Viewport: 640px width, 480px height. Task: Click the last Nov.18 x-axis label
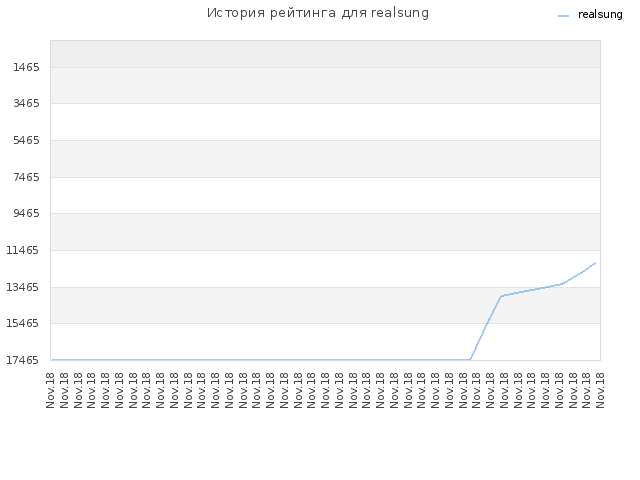click(600, 390)
